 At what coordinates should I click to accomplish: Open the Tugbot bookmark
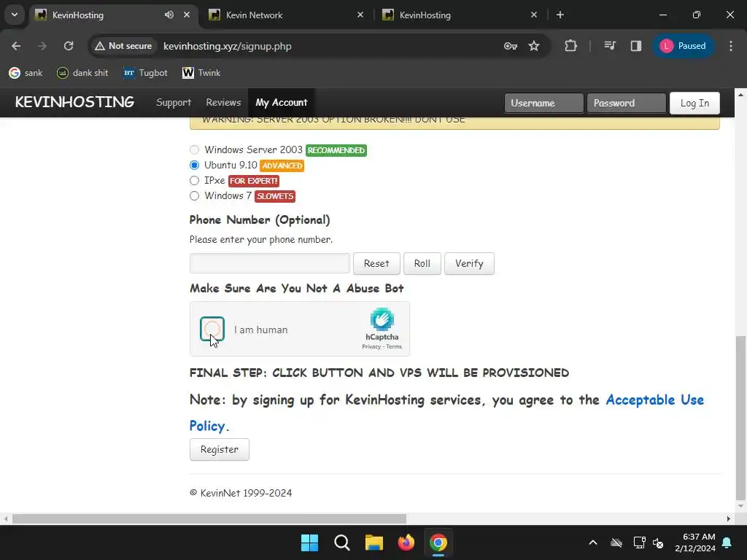point(145,73)
